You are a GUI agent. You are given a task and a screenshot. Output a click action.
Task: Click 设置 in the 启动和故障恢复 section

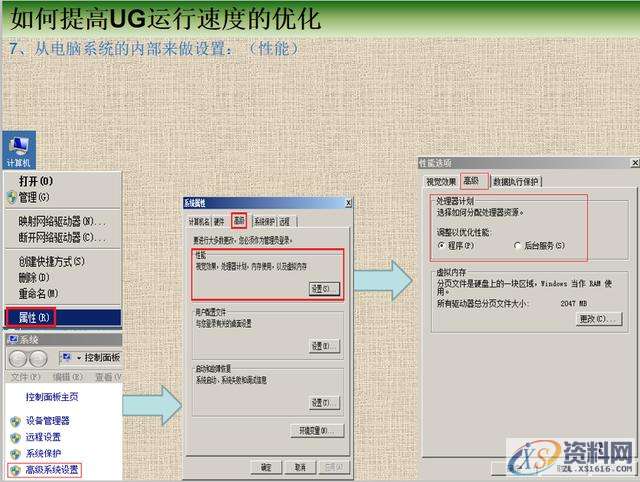[x=324, y=403]
